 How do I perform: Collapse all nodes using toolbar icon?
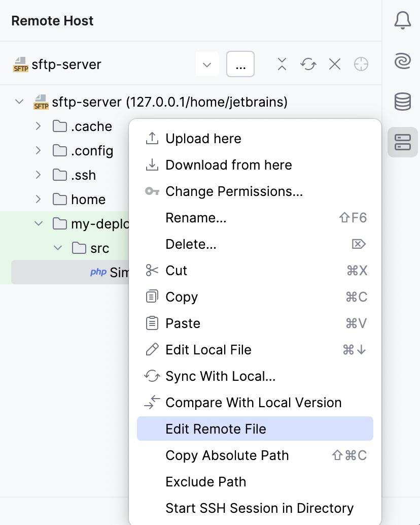pos(282,64)
